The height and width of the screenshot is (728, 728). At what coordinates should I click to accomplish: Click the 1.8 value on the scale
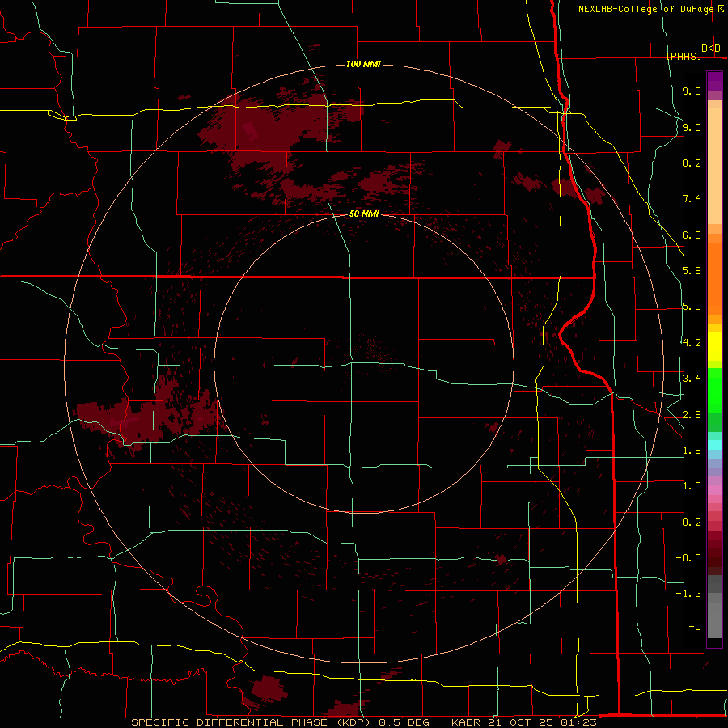[692, 451]
